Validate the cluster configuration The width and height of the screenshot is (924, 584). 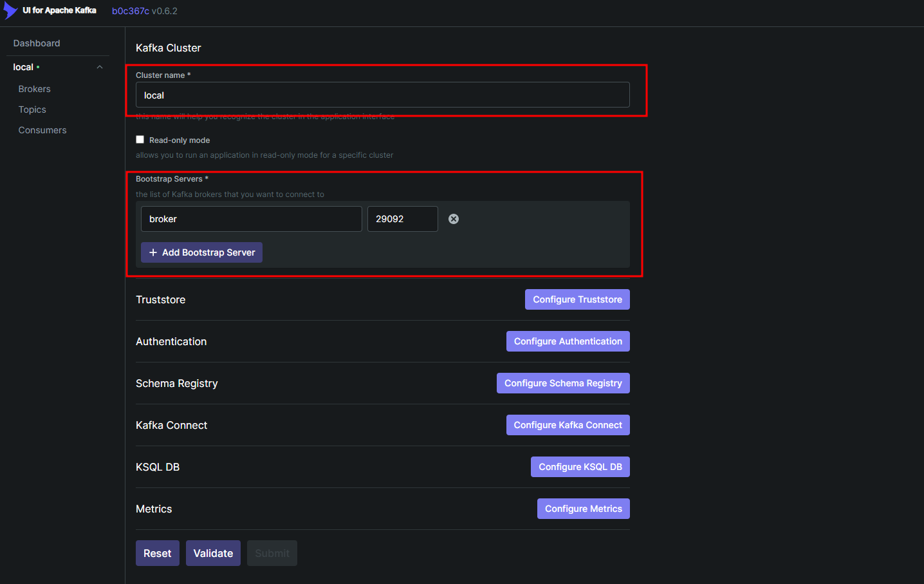(x=213, y=553)
